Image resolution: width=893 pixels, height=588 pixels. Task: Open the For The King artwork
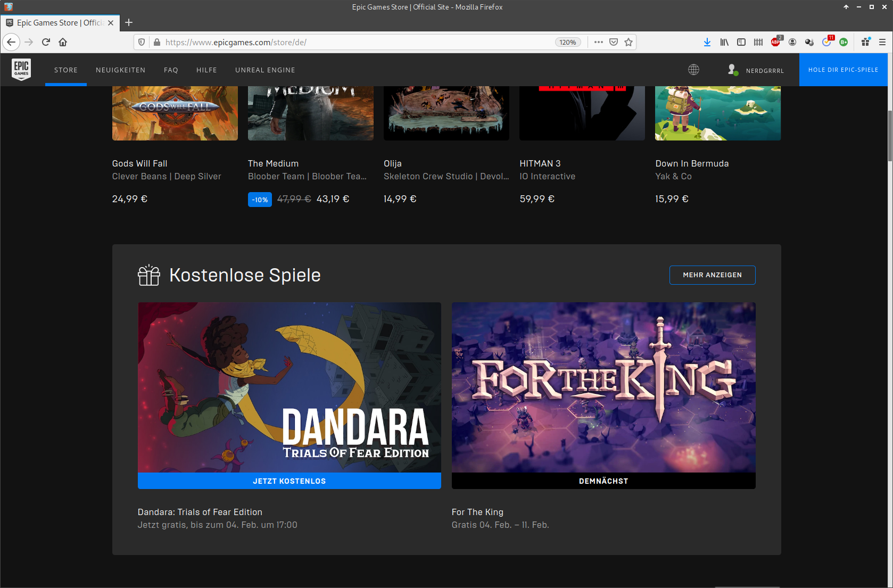(x=603, y=387)
